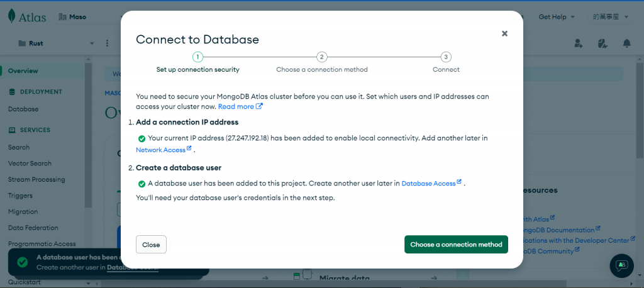Open notifications bell icon
This screenshot has height=288, width=644.
pyautogui.click(x=627, y=43)
